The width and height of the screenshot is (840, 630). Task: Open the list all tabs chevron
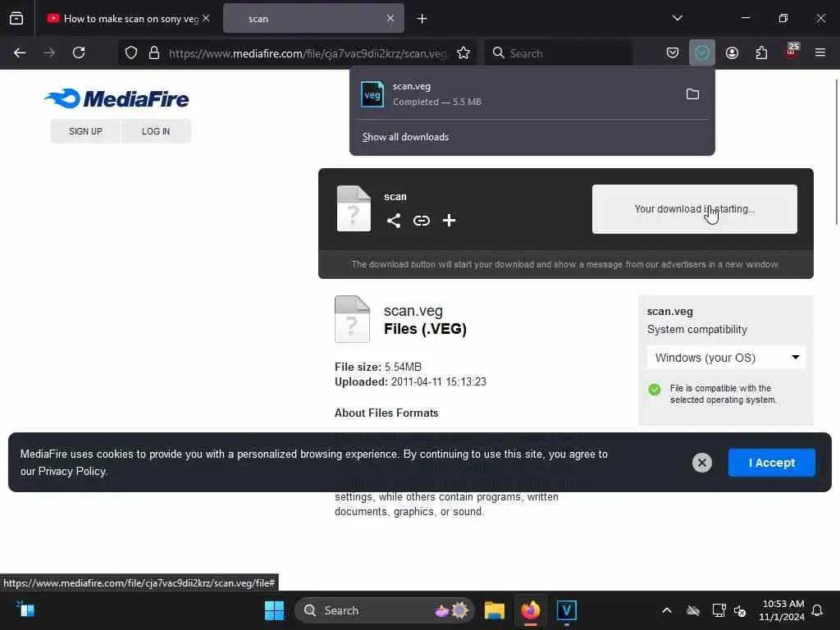point(677,18)
